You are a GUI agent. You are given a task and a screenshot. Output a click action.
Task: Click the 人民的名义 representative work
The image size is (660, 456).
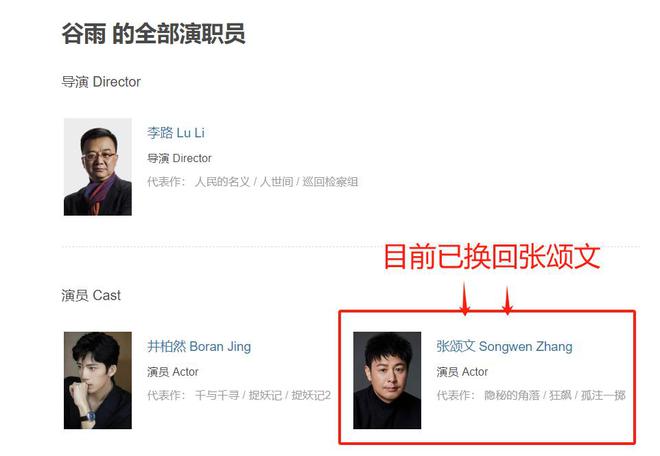pyautogui.click(x=222, y=182)
